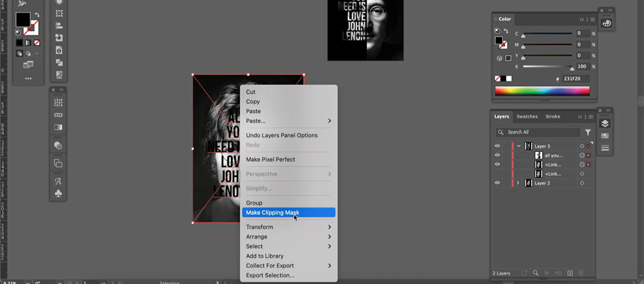Click the layer filter funnel icon

point(588,132)
